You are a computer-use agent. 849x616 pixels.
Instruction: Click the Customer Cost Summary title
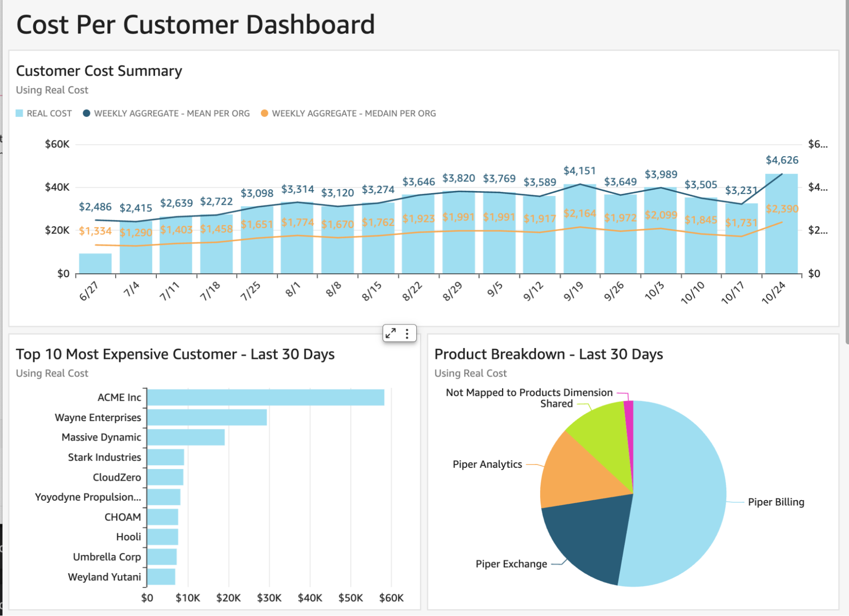coord(99,71)
